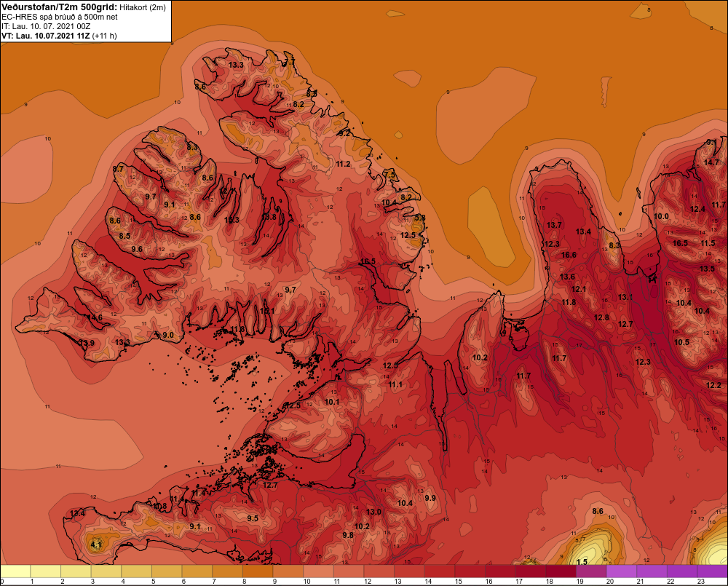Image resolution: width=728 pixels, height=586 pixels.
Task: Click the 9.0 temperature value
Action: pyautogui.click(x=168, y=335)
